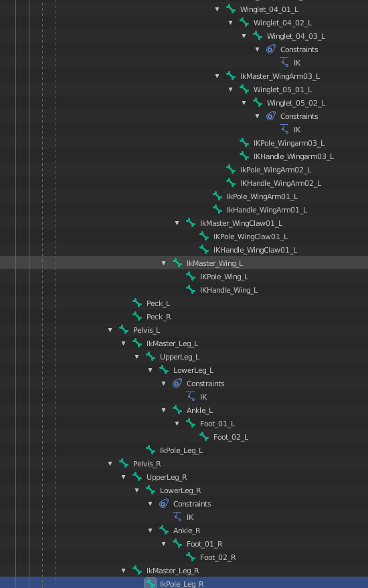368x588 pixels.
Task: Collapse the Pelvis_L bone hierarchy
Action: pos(110,330)
